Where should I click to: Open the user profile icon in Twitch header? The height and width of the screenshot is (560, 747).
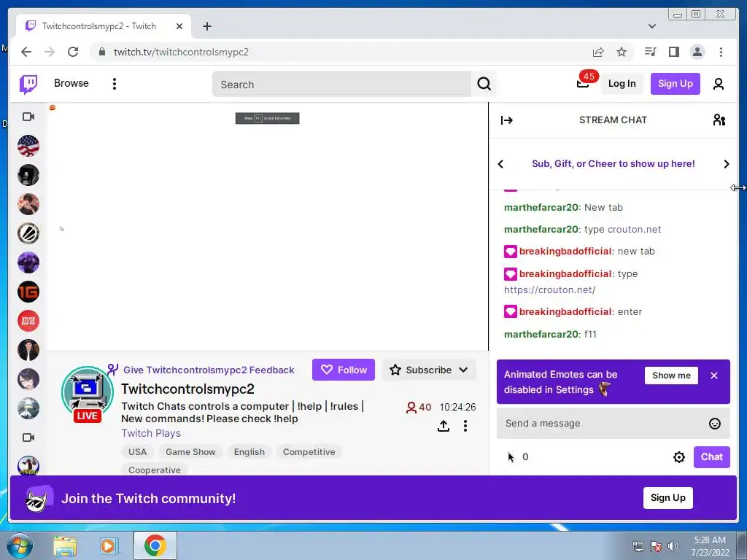[719, 84]
